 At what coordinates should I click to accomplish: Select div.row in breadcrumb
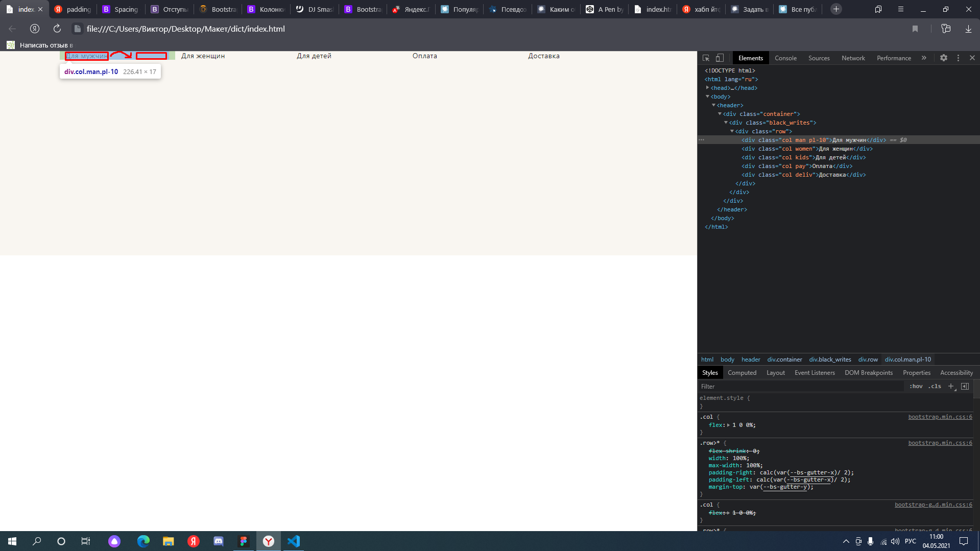point(868,360)
